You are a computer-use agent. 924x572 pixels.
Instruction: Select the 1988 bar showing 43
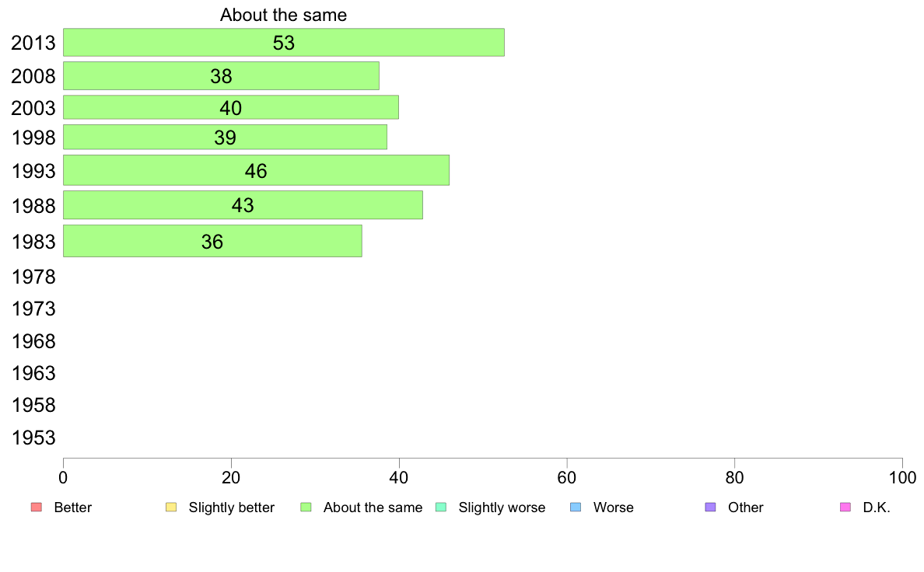243,205
